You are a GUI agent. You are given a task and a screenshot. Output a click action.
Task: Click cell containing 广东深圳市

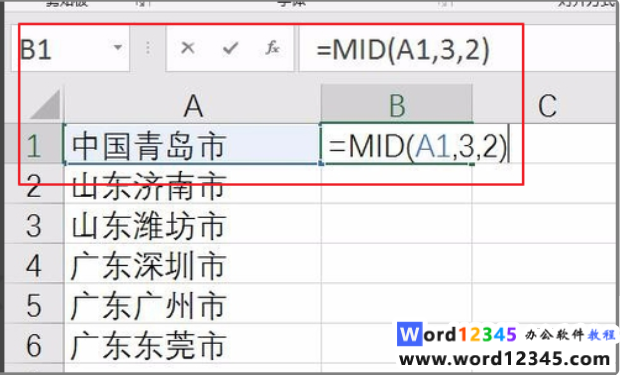pyautogui.click(x=193, y=264)
